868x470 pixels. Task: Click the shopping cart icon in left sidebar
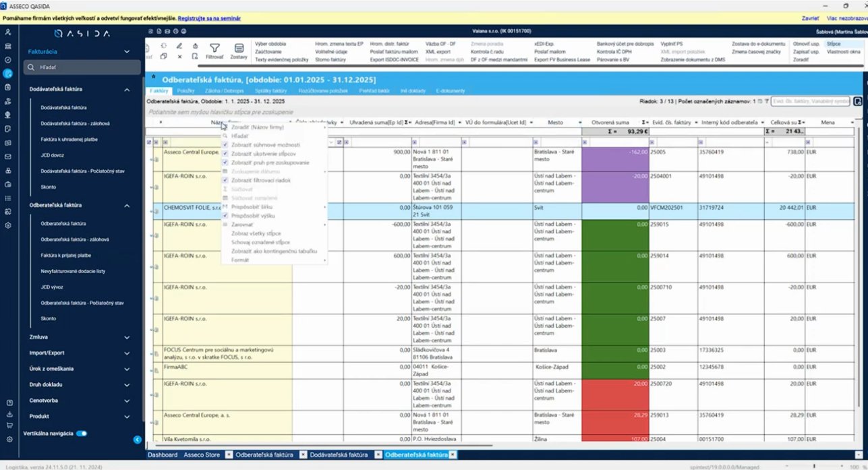[9, 425]
